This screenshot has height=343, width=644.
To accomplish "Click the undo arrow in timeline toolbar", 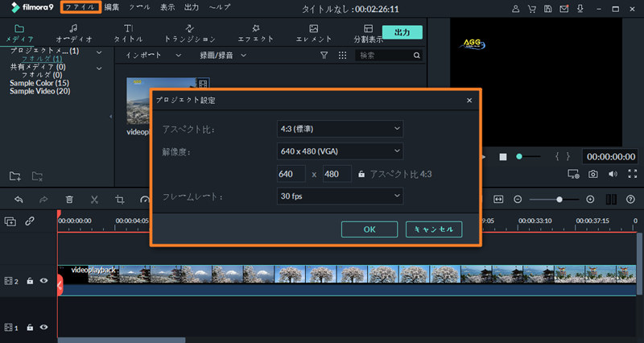I will (x=19, y=200).
